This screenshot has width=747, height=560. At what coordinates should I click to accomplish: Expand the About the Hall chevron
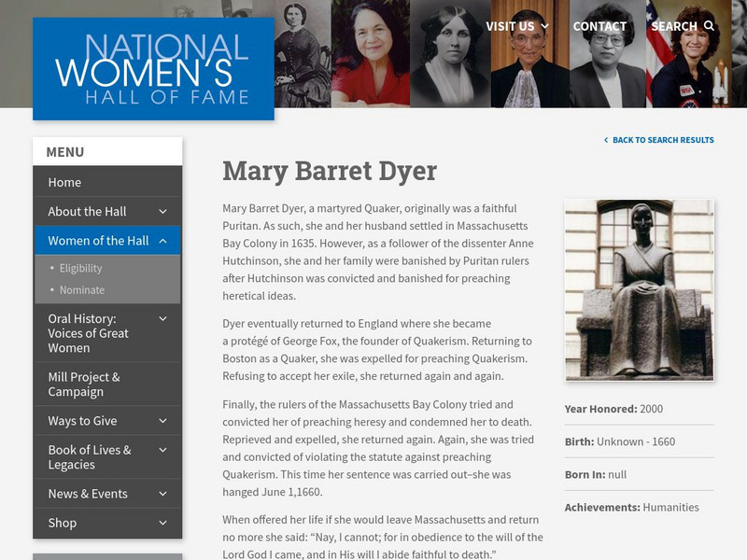click(x=162, y=212)
